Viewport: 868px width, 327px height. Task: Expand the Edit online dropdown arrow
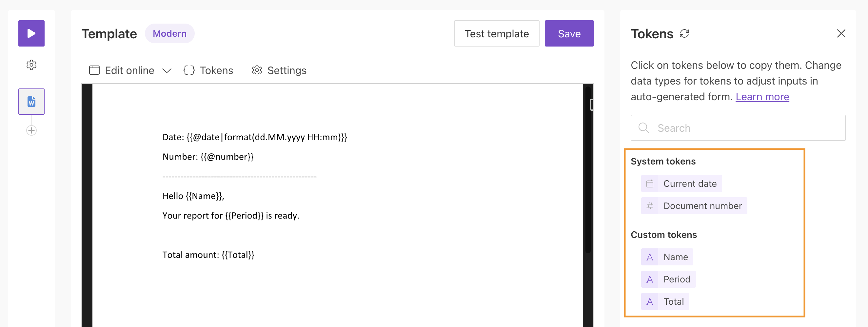(x=167, y=71)
